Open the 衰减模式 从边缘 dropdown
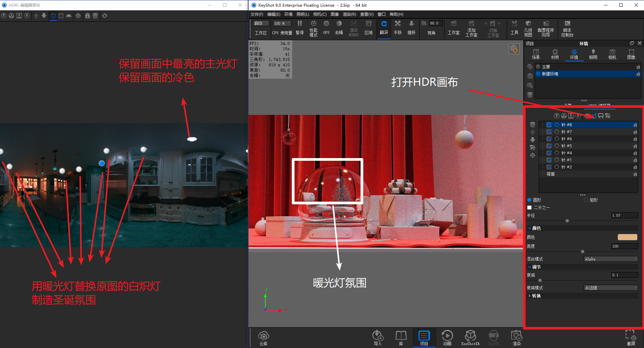The height and width of the screenshot is (348, 644). point(611,288)
